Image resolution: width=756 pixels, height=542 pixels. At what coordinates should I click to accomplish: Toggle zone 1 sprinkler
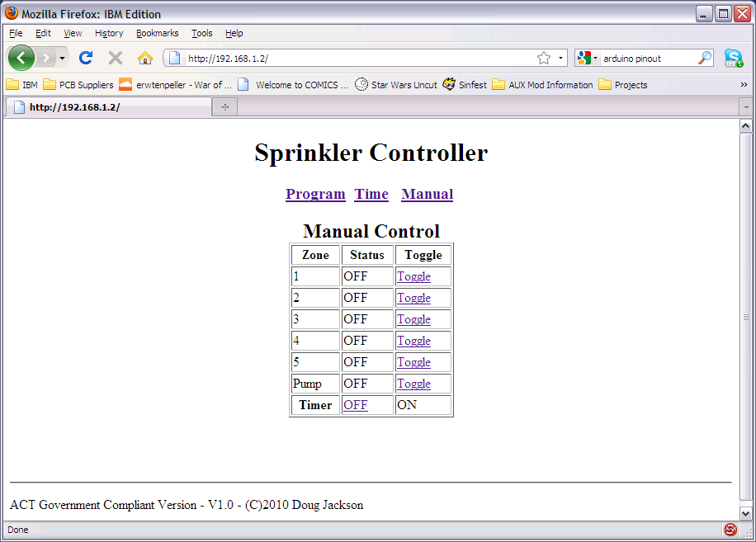click(x=413, y=276)
